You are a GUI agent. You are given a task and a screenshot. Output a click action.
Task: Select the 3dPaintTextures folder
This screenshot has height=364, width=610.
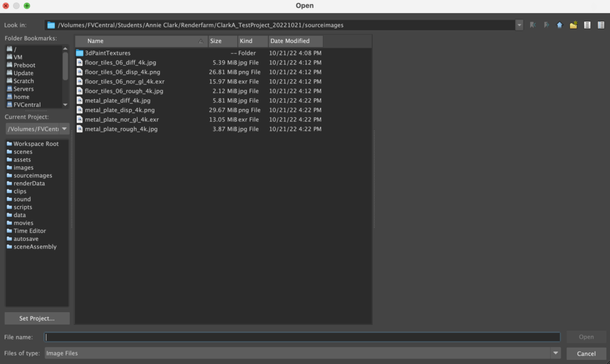click(199, 53)
